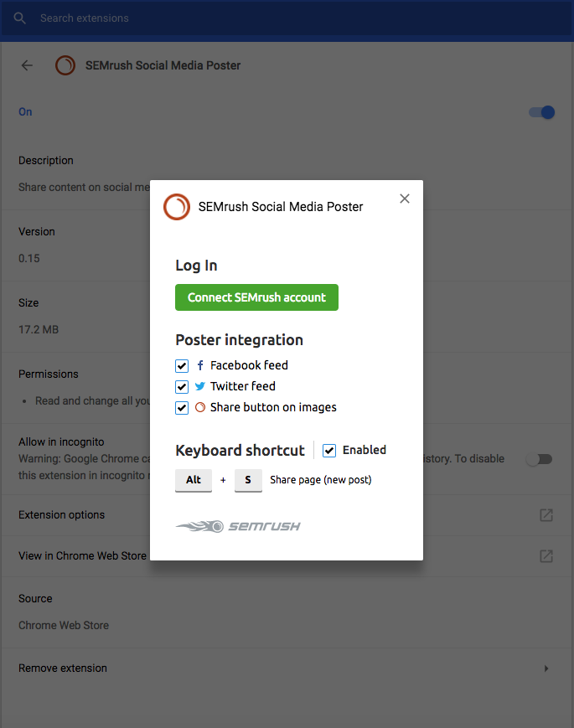Uncheck the Facebook feed checkbox
The width and height of the screenshot is (574, 728).
click(182, 366)
